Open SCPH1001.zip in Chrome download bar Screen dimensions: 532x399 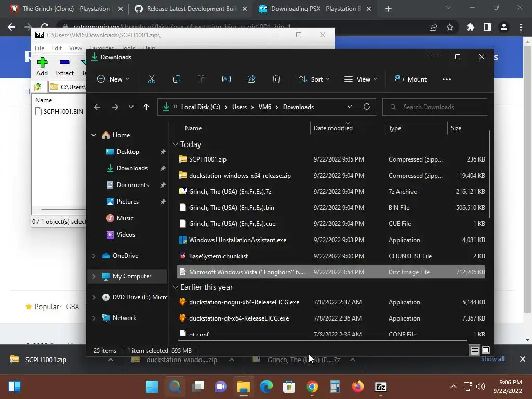coord(46,360)
